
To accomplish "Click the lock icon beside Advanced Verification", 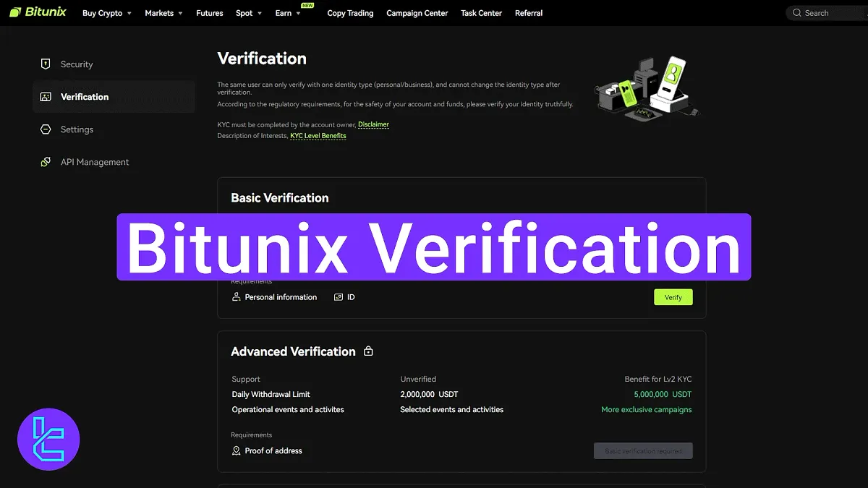I will point(367,351).
